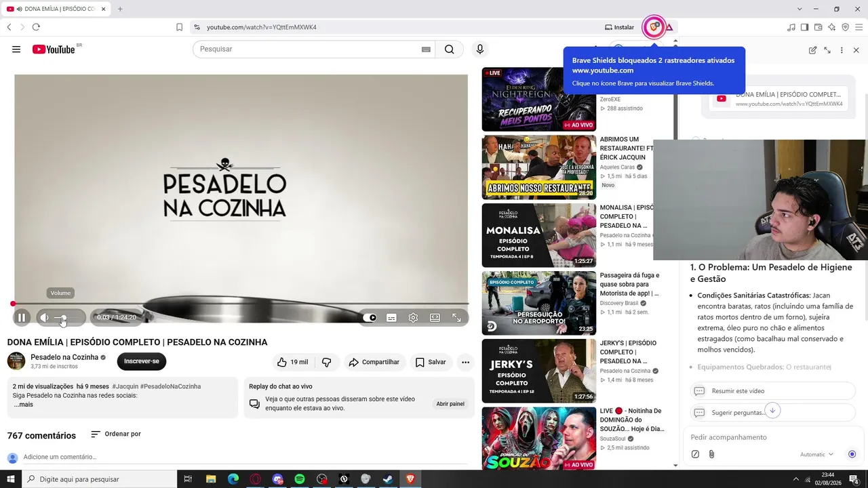Enter fullscreen mode on the video
Screen dimensions: 868x488
click(456, 317)
